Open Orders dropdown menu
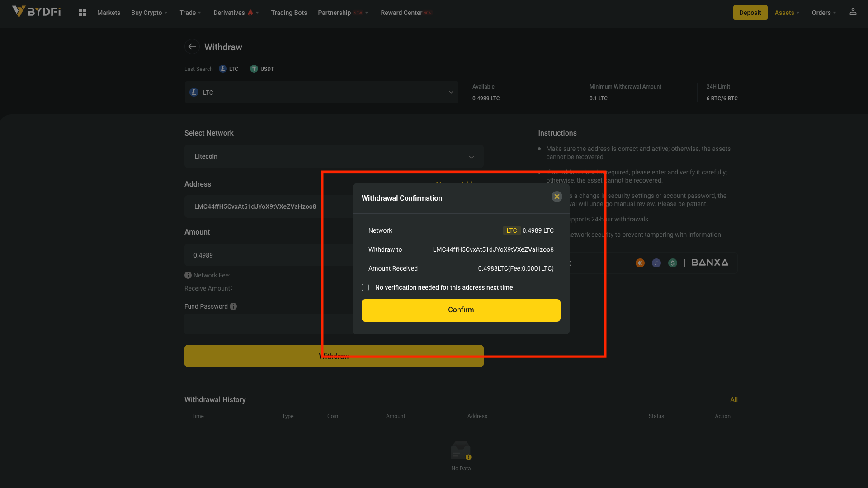Screen dimensions: 868x488 [x=824, y=13]
